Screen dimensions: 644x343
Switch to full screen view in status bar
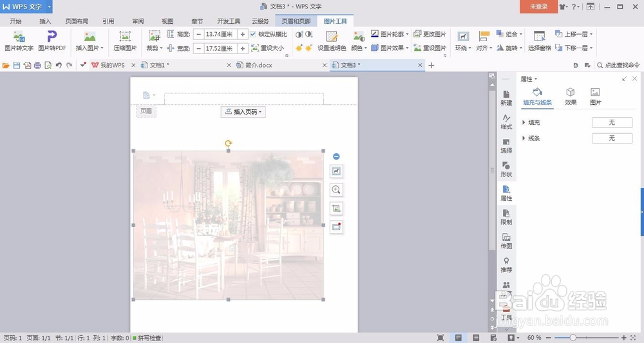(440, 338)
